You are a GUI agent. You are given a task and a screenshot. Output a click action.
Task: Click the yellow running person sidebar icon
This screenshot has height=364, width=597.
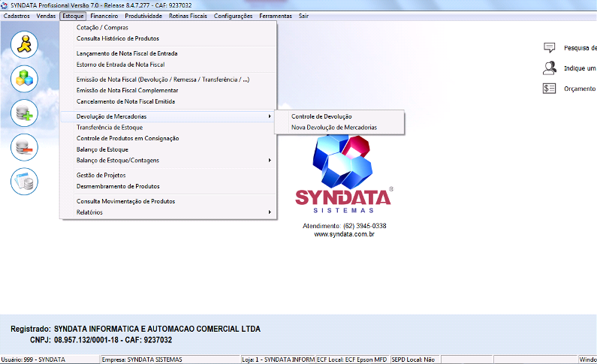24,44
